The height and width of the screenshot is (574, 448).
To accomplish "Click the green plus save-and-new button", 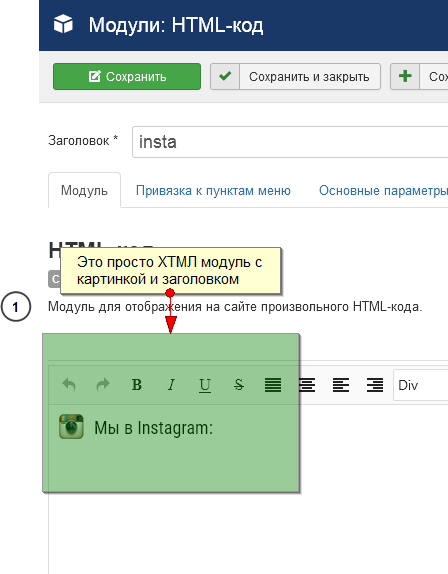I will pos(419,77).
